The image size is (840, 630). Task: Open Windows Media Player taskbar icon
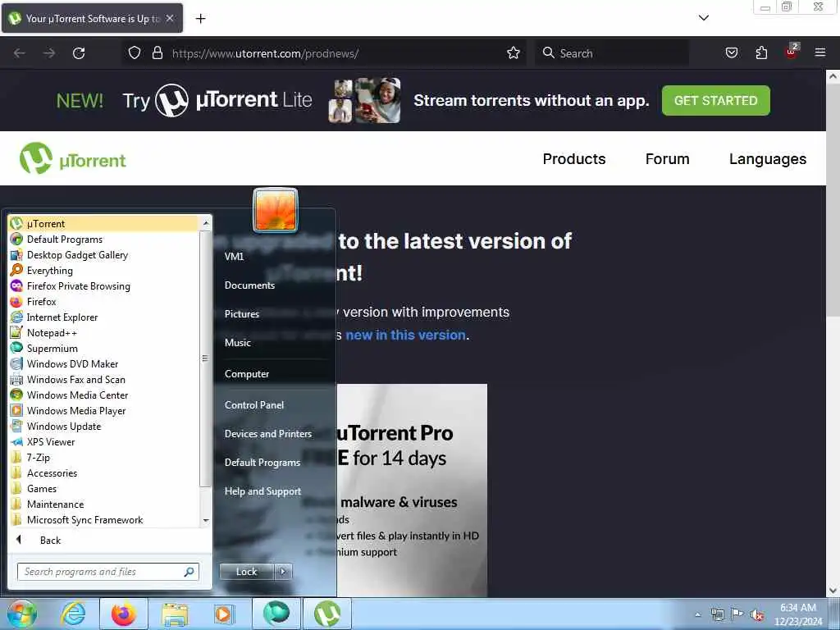(x=224, y=614)
